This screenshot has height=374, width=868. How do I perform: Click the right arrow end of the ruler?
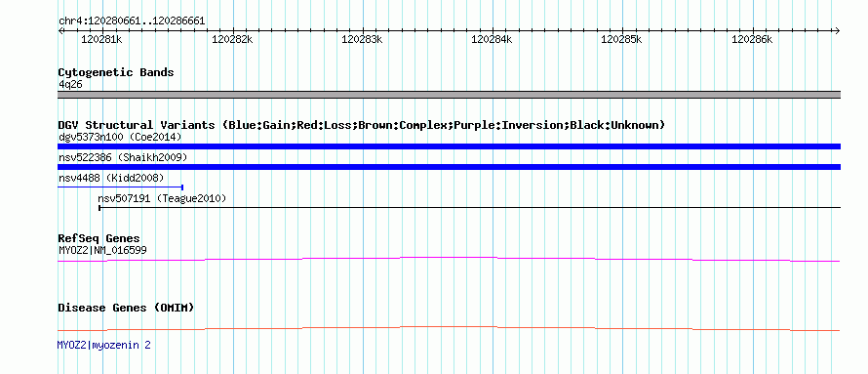[837, 31]
